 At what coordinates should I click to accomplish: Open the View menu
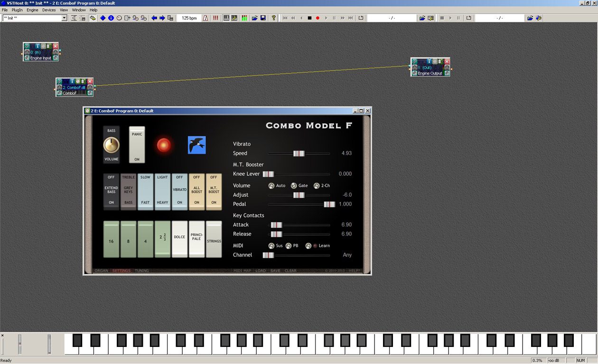point(64,10)
